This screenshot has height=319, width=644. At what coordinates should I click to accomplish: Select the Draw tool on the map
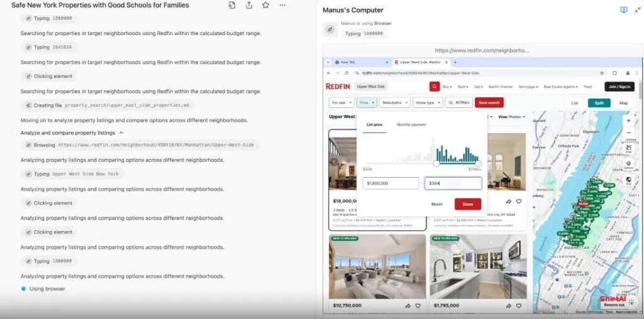(628, 148)
